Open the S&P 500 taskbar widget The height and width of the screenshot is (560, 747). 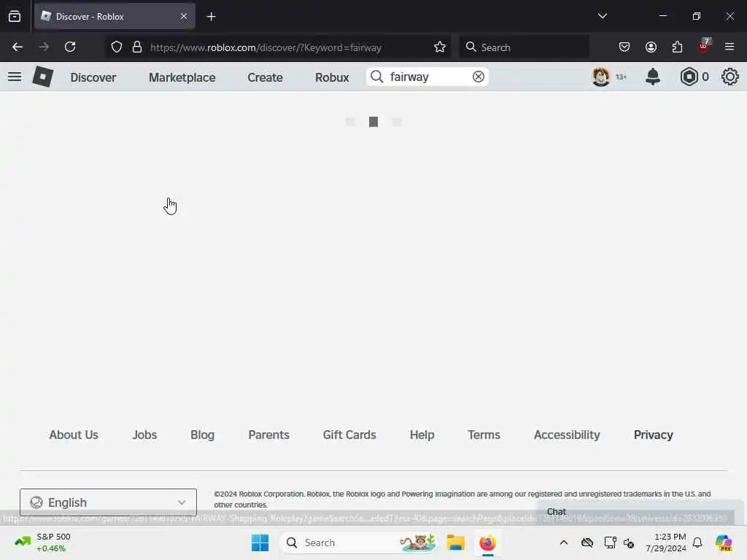[43, 542]
